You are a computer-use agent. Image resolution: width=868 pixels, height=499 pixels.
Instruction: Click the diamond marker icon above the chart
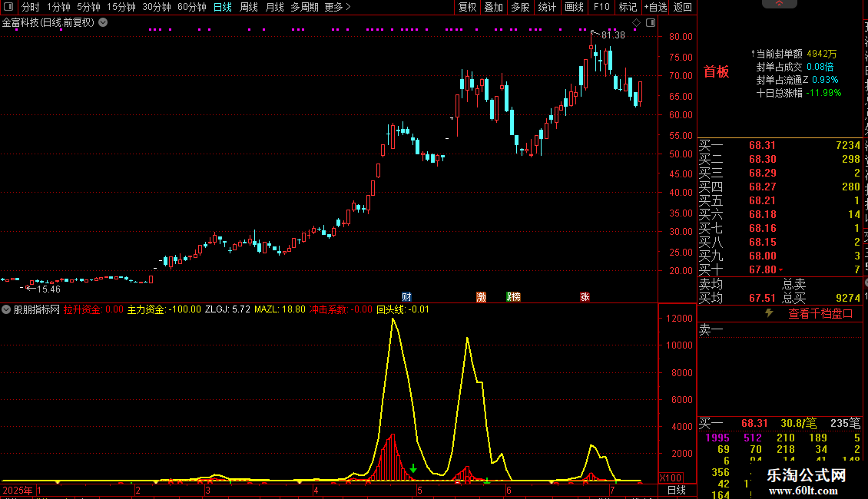tap(637, 23)
